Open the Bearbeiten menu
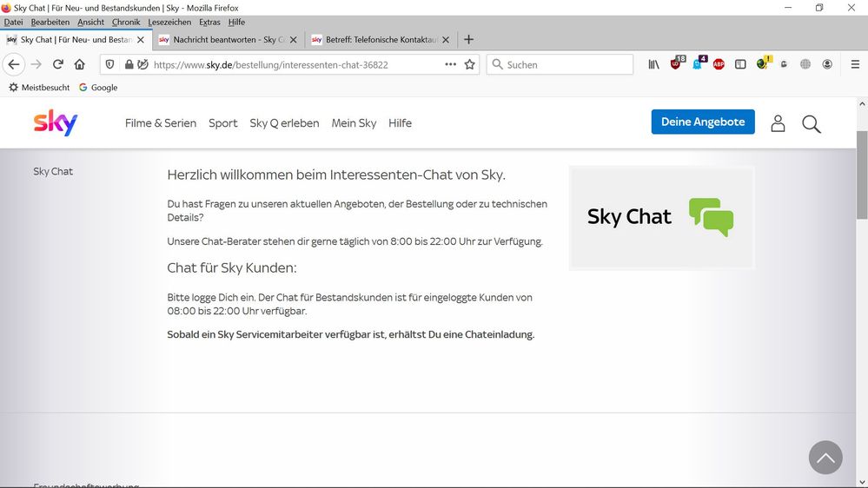This screenshot has height=488, width=868. (50, 22)
